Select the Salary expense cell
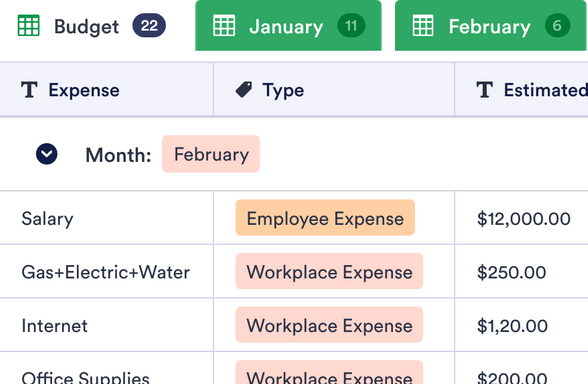 pyautogui.click(x=106, y=218)
